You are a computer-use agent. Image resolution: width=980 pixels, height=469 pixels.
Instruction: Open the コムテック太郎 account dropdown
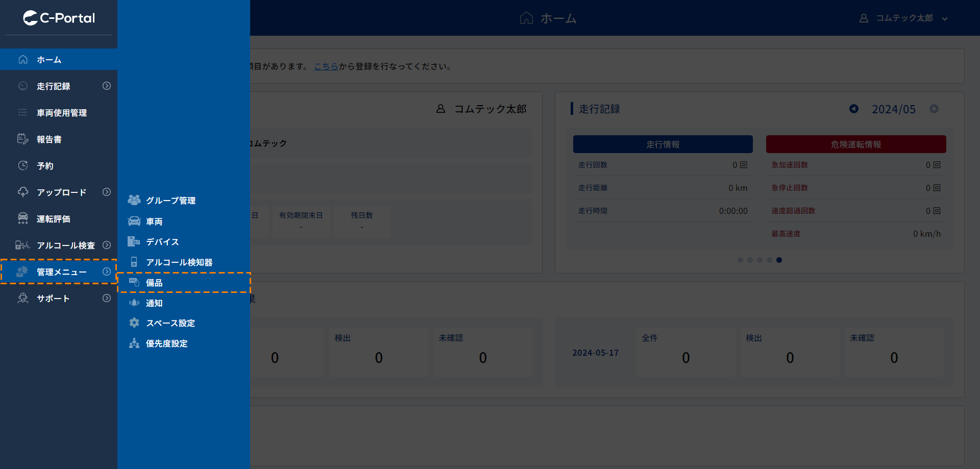[903, 18]
